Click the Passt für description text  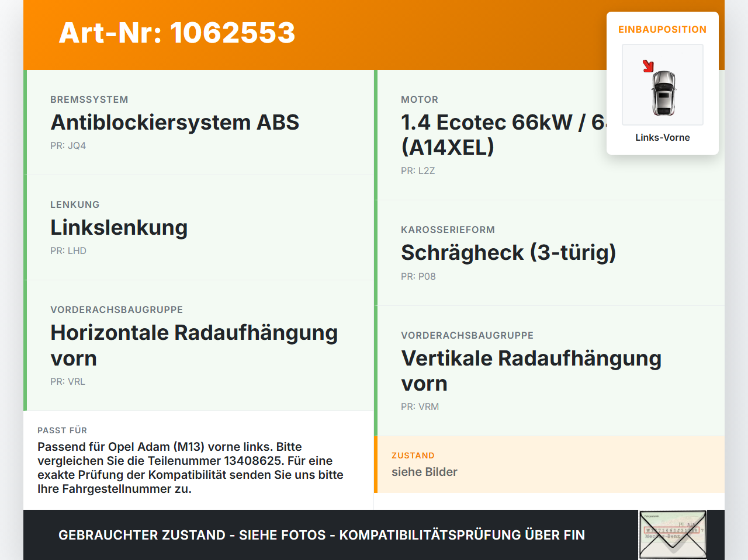191,468
